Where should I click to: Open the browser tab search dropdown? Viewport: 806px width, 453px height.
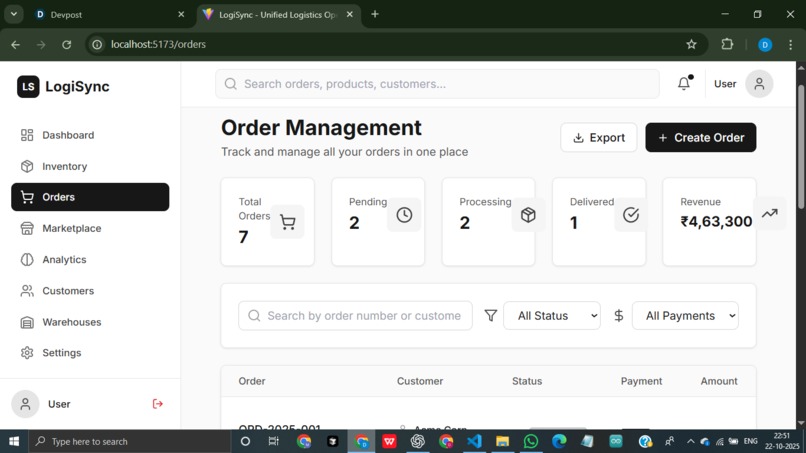tap(14, 14)
